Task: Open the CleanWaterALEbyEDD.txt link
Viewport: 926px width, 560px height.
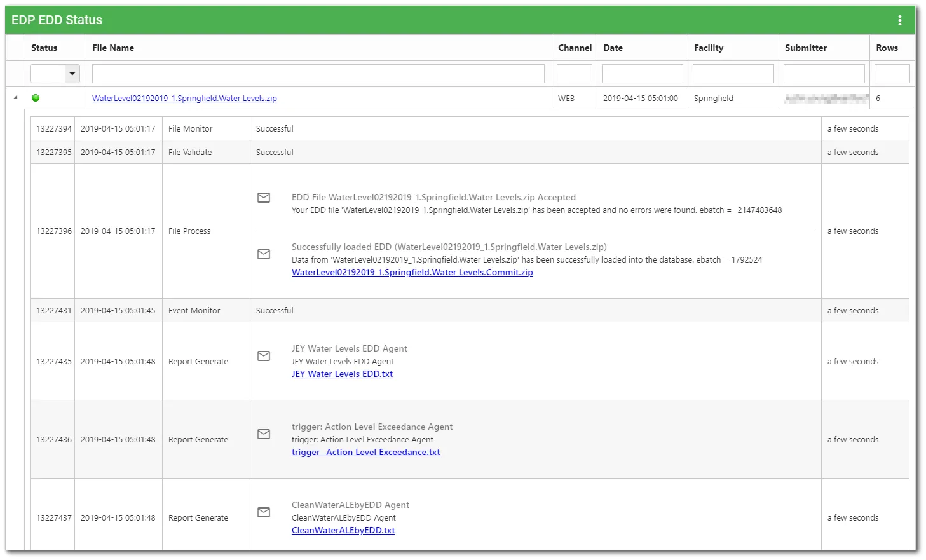Action: coord(343,530)
